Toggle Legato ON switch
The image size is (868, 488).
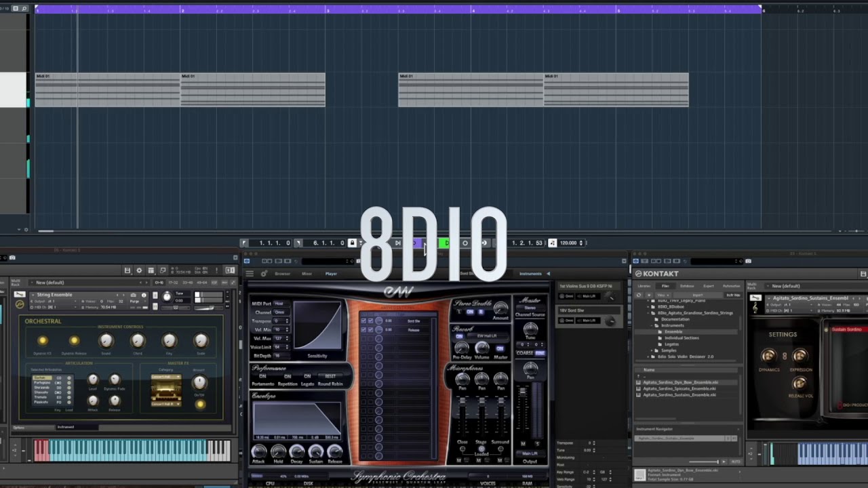click(307, 376)
